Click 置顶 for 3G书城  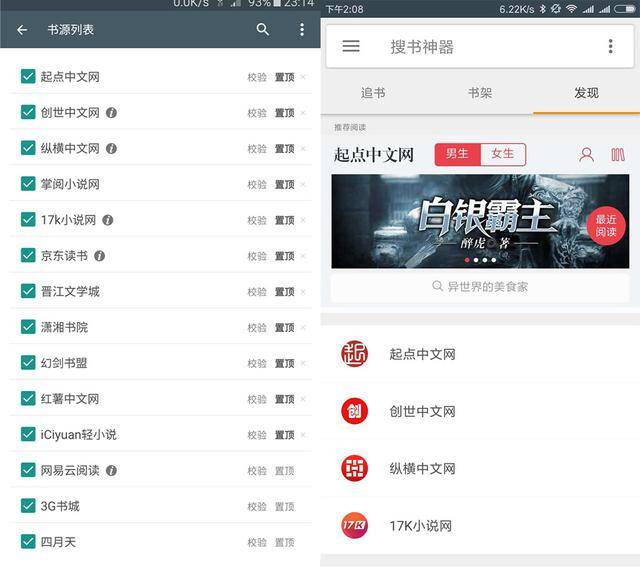(x=284, y=507)
